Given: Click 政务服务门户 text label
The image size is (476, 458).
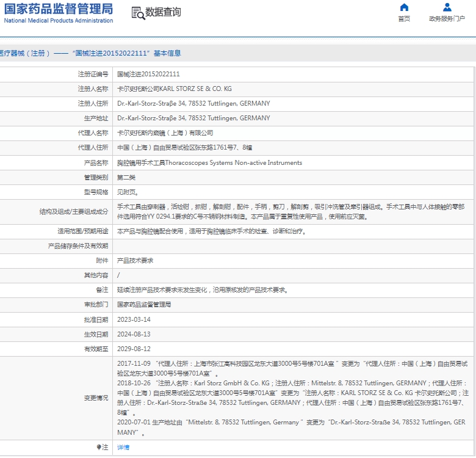Looking at the screenshot, I should tap(447, 19).
